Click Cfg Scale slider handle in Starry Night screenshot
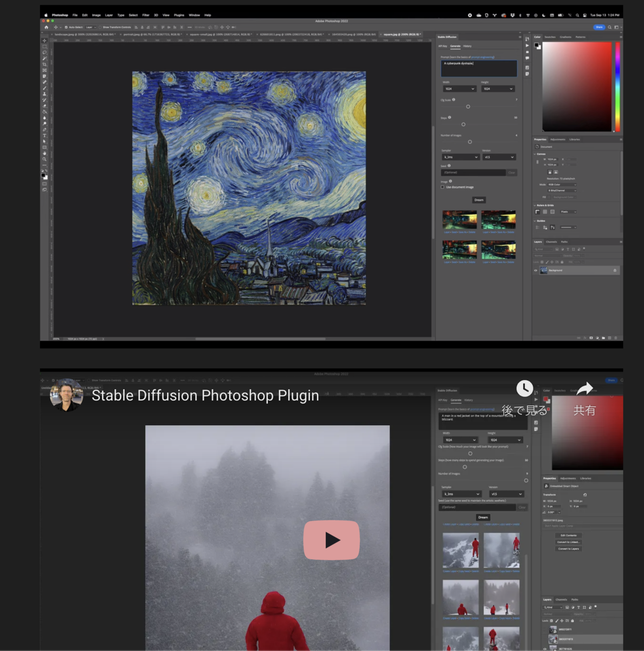Screen dimensions: 644x651 click(468, 107)
